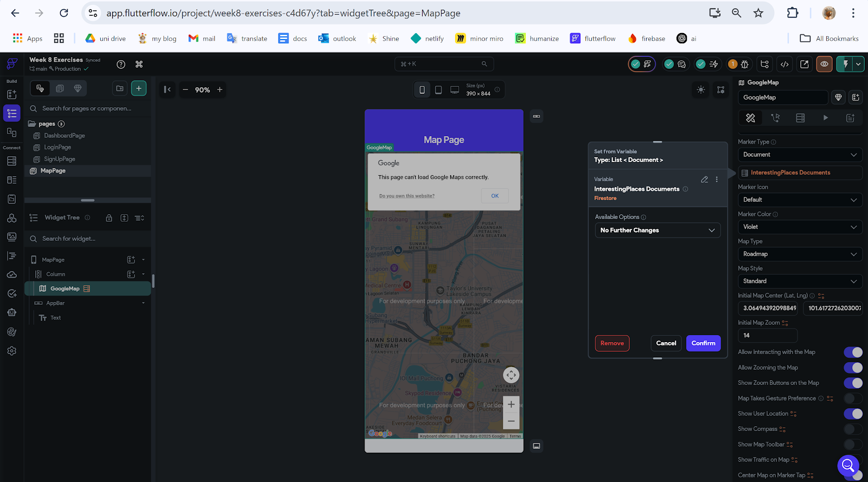
Task: Open the Map Type Roadmap dropdown
Action: [x=800, y=254]
